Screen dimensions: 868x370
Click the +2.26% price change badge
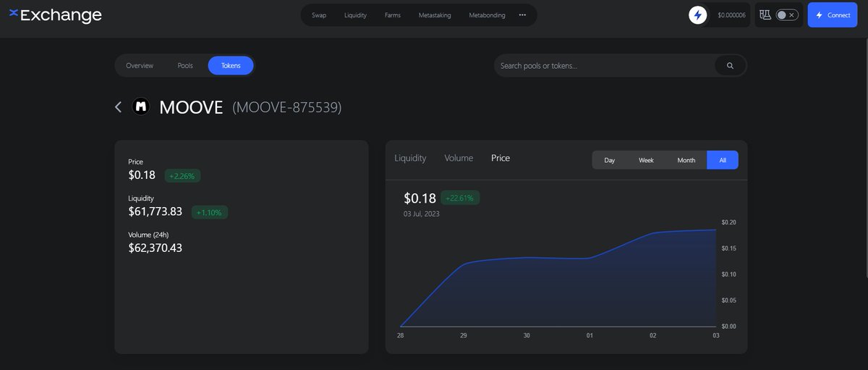pos(183,176)
